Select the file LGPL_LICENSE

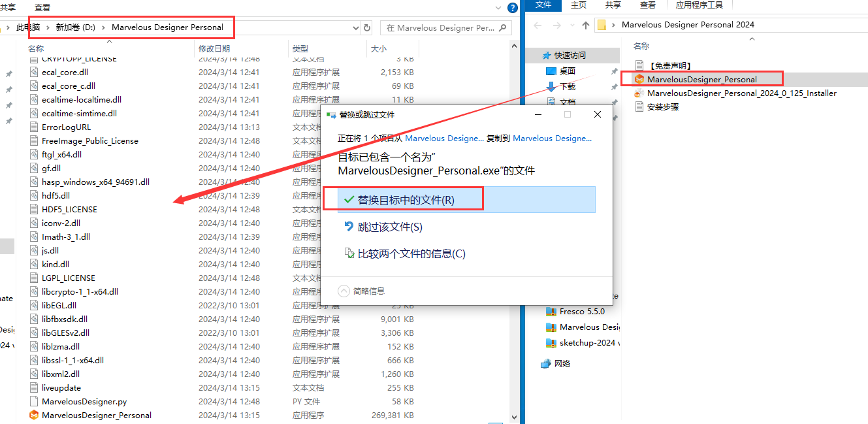coord(69,278)
